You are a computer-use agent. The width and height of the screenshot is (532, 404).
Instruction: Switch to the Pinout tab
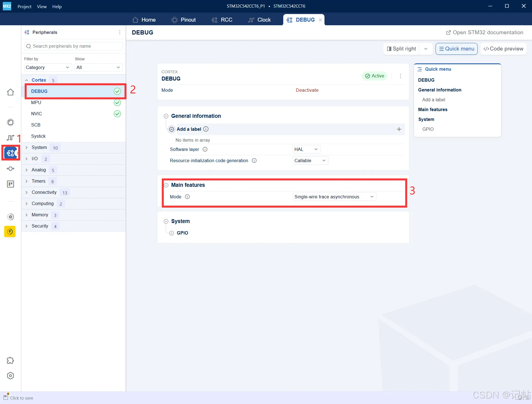[x=183, y=20]
